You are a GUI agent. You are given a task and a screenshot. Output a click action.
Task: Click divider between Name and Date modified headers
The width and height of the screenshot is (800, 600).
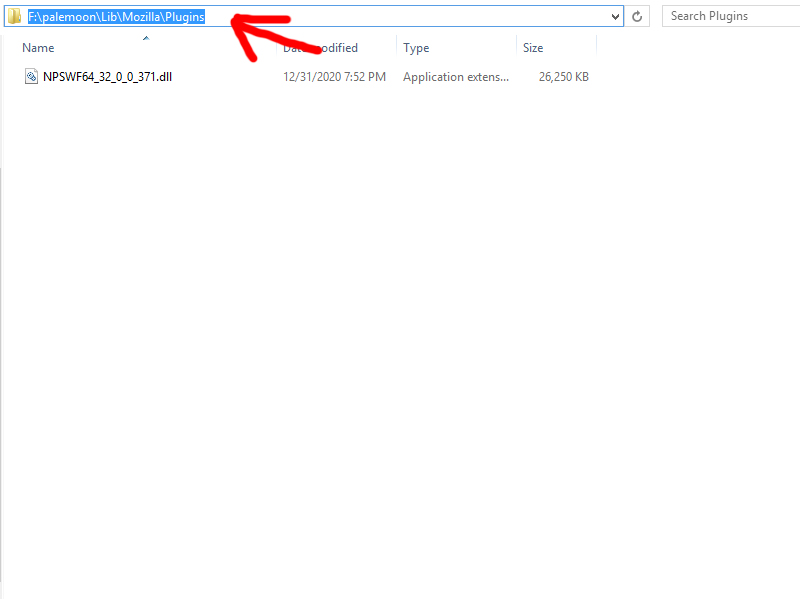(x=277, y=48)
